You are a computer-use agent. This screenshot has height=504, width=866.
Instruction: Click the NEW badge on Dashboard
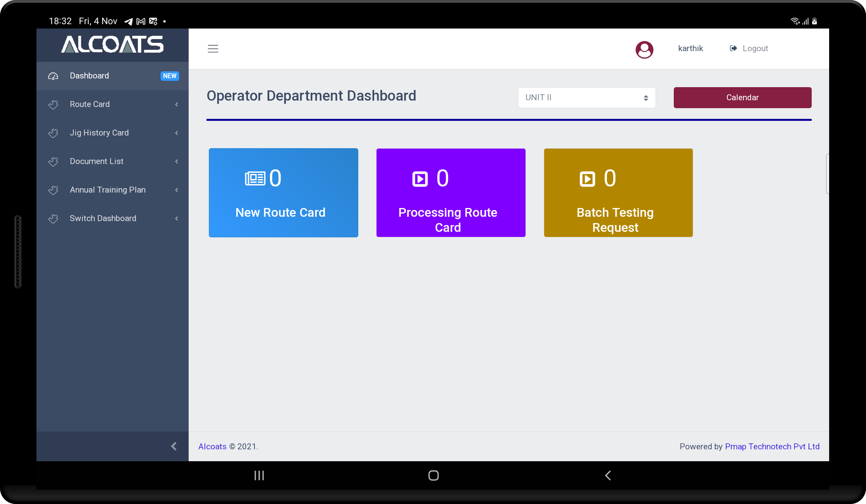(170, 76)
